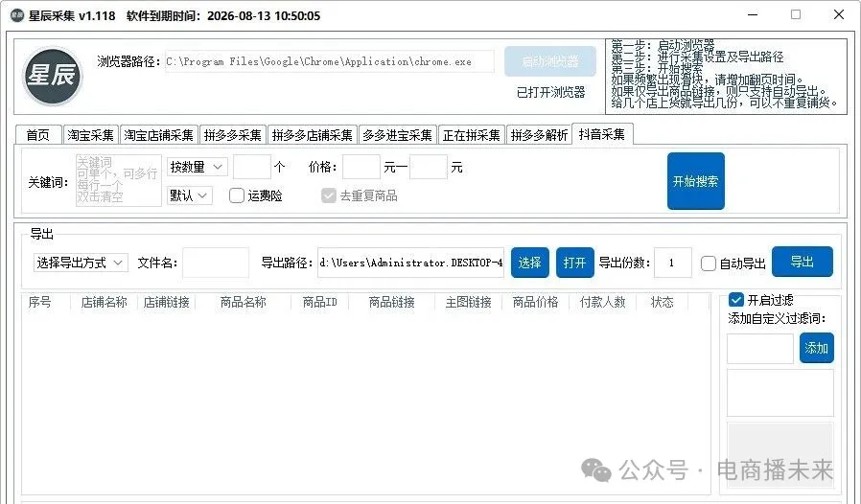This screenshot has width=861, height=504.
Task: Click the blue 导出 button
Action: [x=802, y=262]
